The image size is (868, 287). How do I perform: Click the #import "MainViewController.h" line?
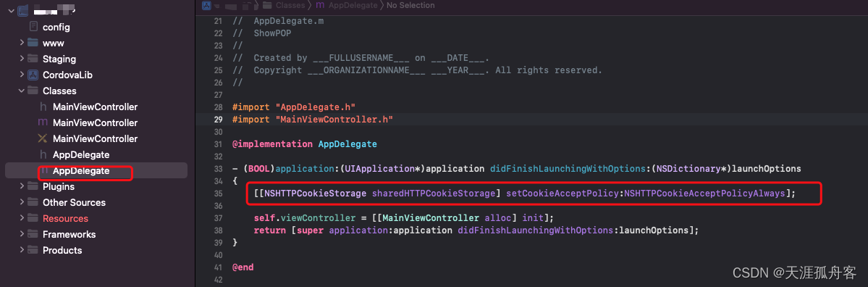click(x=313, y=119)
